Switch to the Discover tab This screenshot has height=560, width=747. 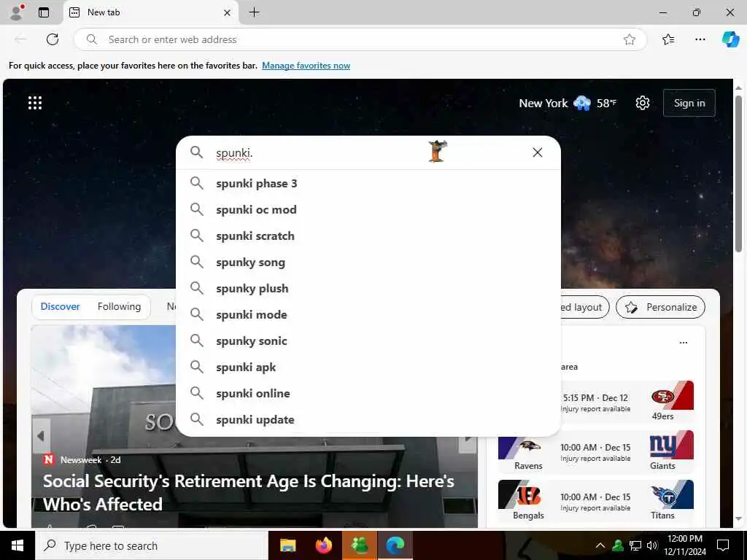click(x=60, y=307)
